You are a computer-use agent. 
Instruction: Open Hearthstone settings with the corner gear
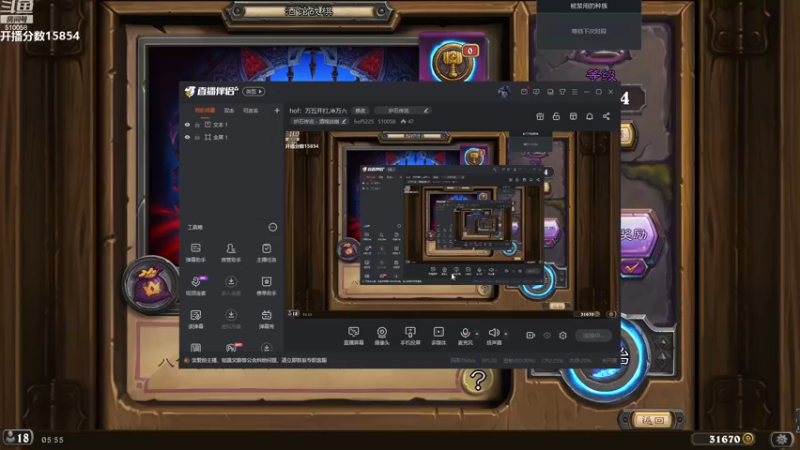pos(782,439)
